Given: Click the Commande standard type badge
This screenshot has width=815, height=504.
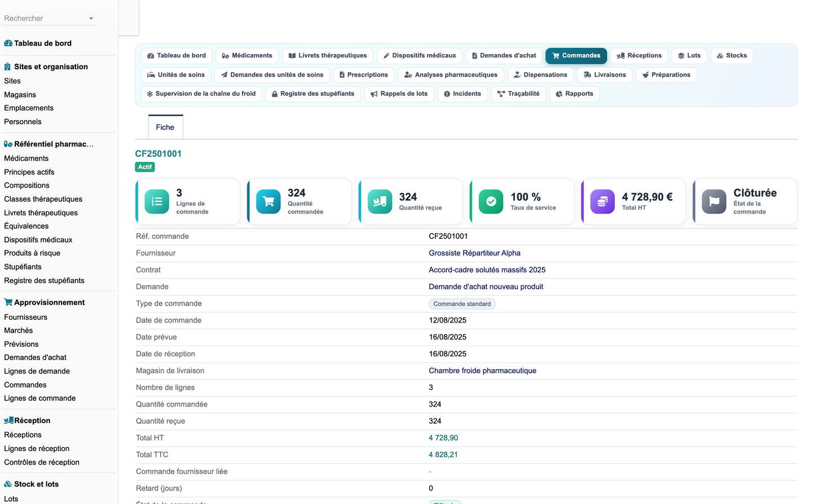Looking at the screenshot, I should coord(462,304).
